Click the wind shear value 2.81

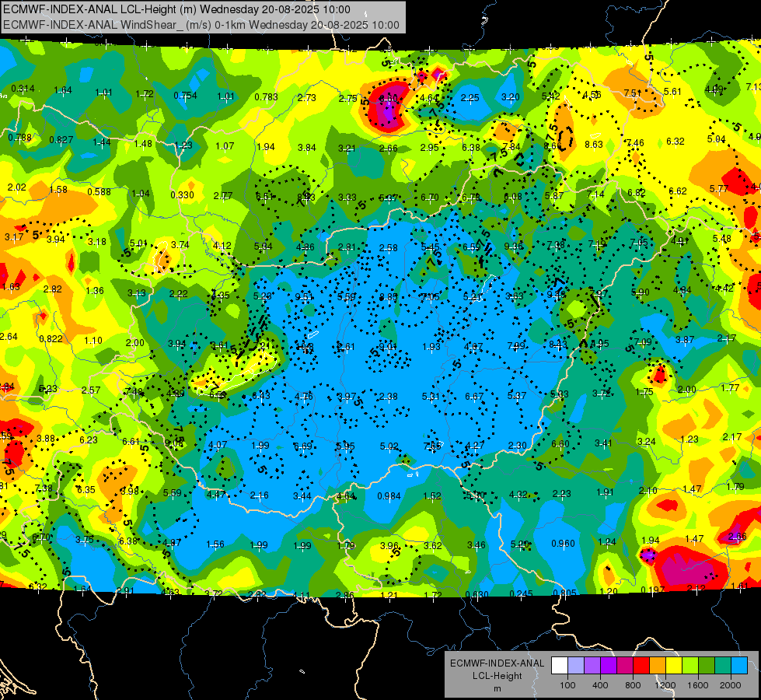point(347,247)
